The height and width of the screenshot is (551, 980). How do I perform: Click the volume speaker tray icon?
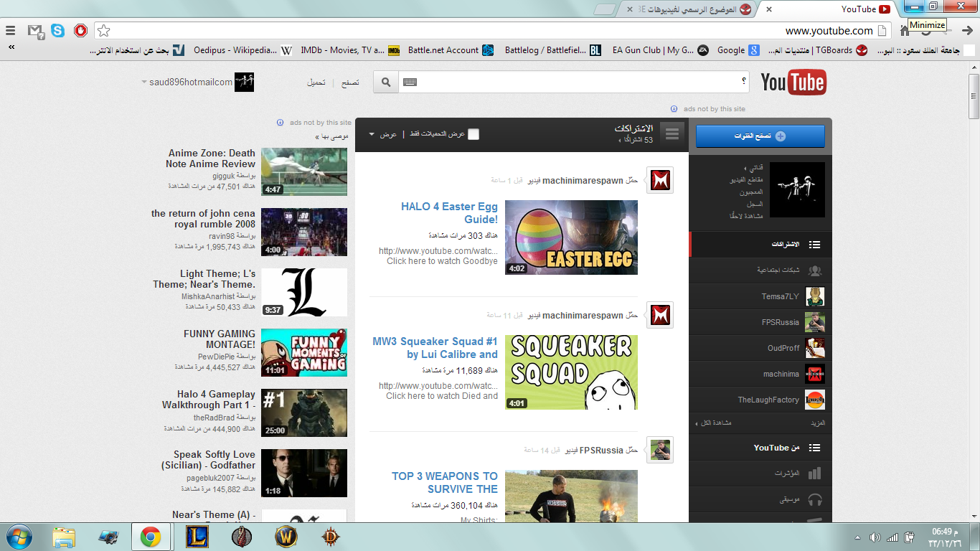875,537
